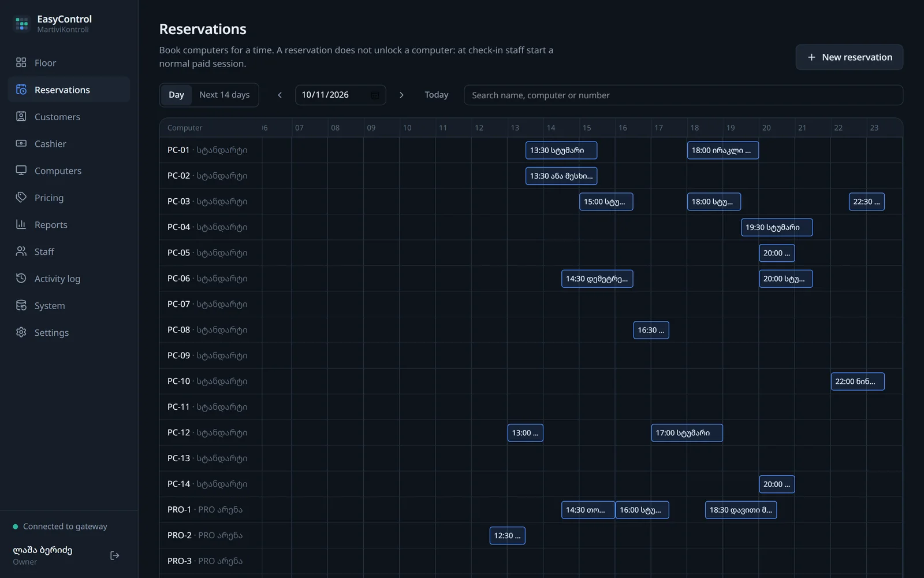The height and width of the screenshot is (578, 924).
Task: Click the Cashier banknote icon
Action: [21, 143]
